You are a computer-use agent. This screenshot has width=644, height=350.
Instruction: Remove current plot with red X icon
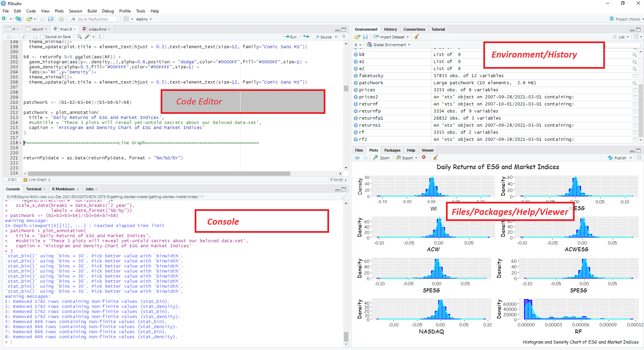[x=424, y=157]
